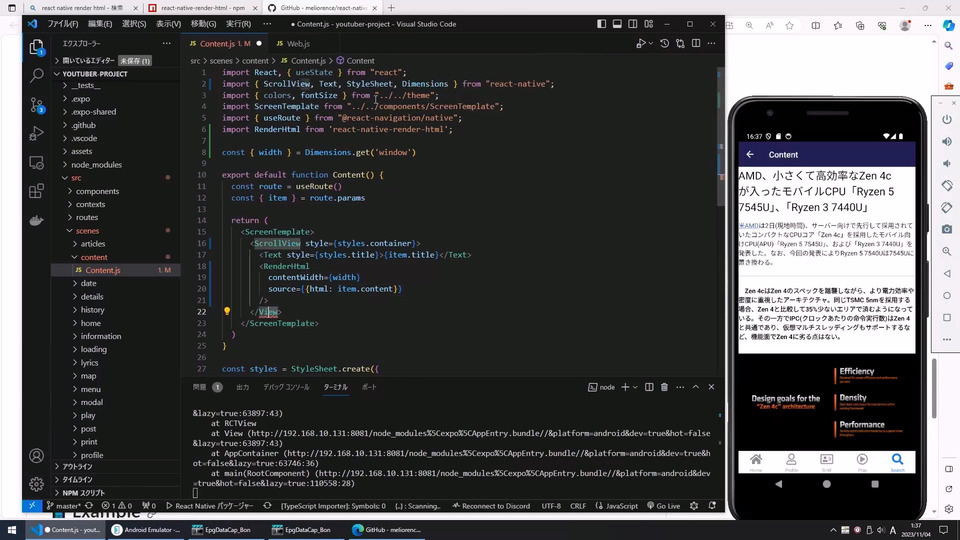960x540 pixels.
Task: Add a new terminal with plus icon
Action: click(x=625, y=387)
